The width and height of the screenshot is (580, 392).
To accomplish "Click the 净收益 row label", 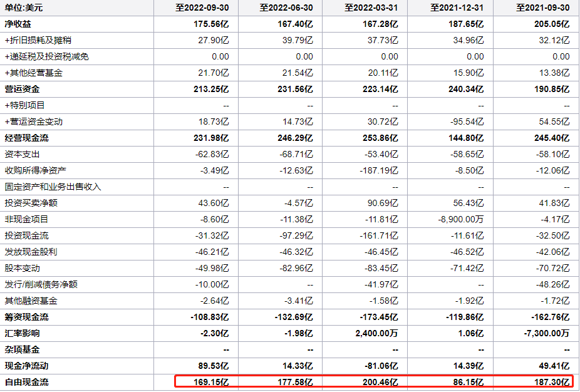I will (x=18, y=24).
